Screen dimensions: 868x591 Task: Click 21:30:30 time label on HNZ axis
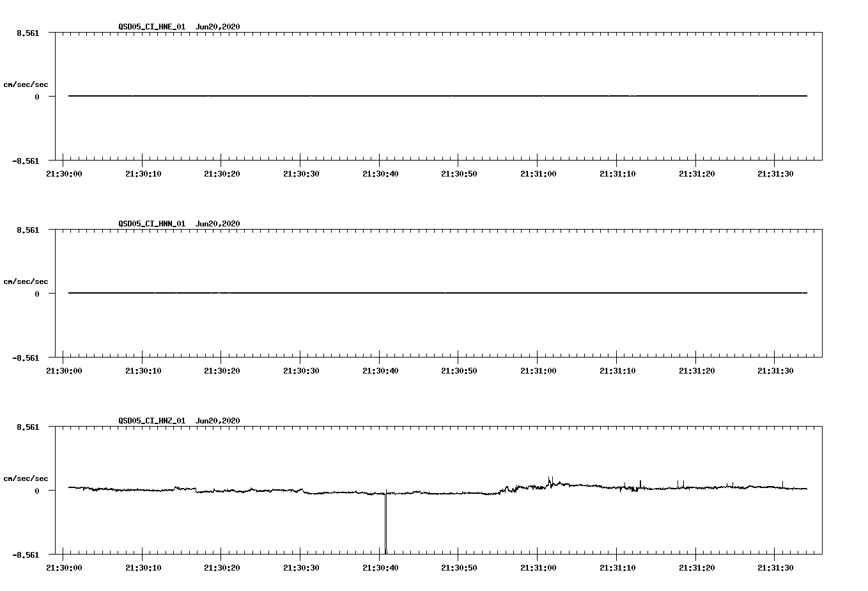tap(301, 568)
